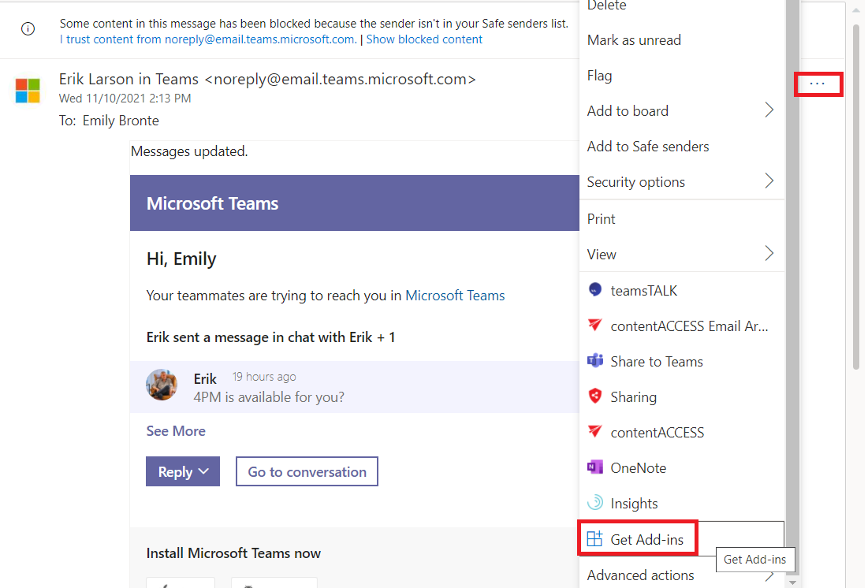868x588 pixels.
Task: Expand the View submenu arrow
Action: point(769,254)
